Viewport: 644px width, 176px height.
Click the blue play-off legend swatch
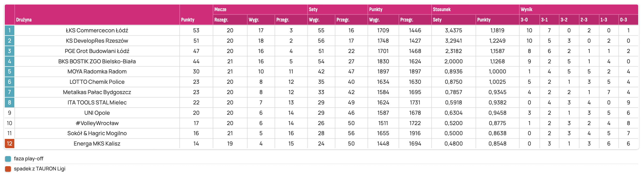coord(8,159)
